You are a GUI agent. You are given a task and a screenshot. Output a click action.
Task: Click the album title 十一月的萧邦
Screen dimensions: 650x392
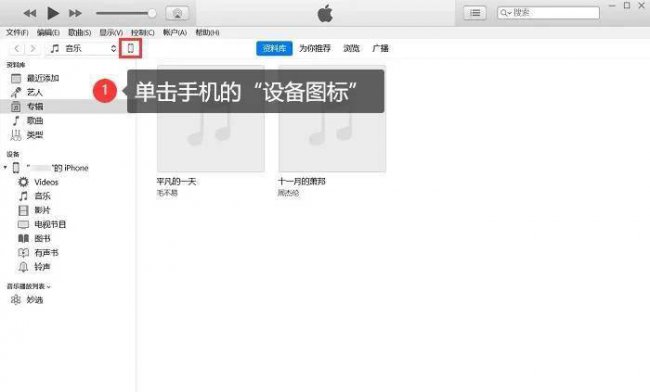pos(301,181)
